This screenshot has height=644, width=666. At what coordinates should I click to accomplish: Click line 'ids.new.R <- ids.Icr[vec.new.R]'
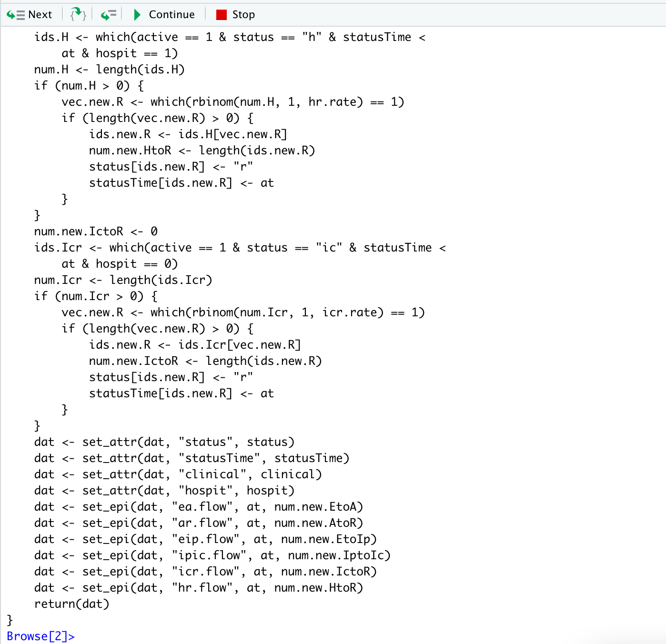pos(195,345)
